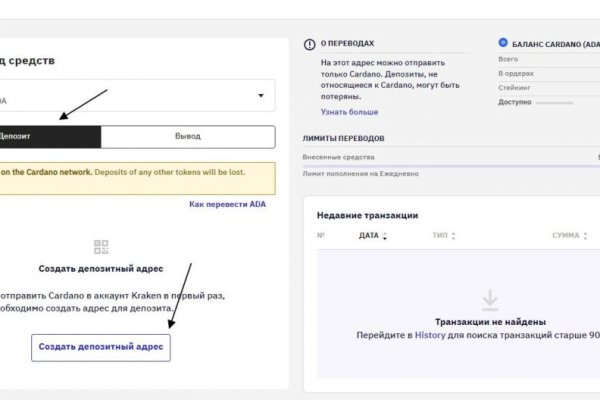Click the sort arrows next to Тип

click(x=452, y=236)
